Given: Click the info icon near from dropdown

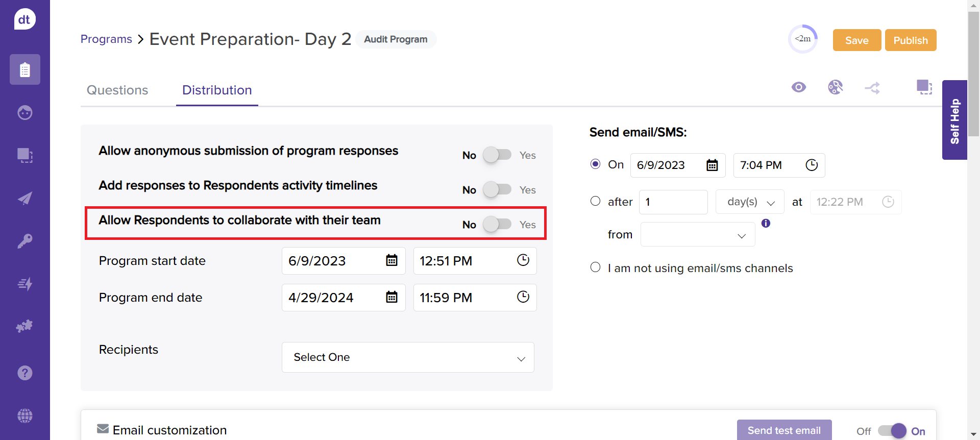Looking at the screenshot, I should [x=766, y=223].
